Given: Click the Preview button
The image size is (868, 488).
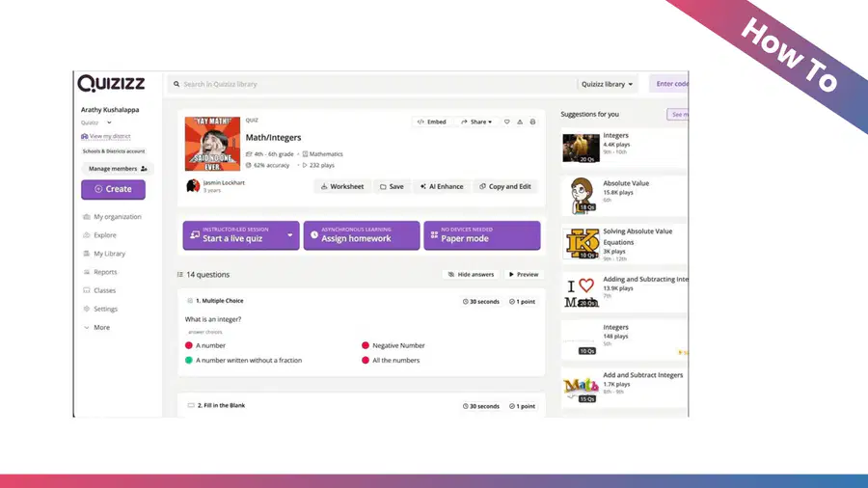Looking at the screenshot, I should (524, 275).
